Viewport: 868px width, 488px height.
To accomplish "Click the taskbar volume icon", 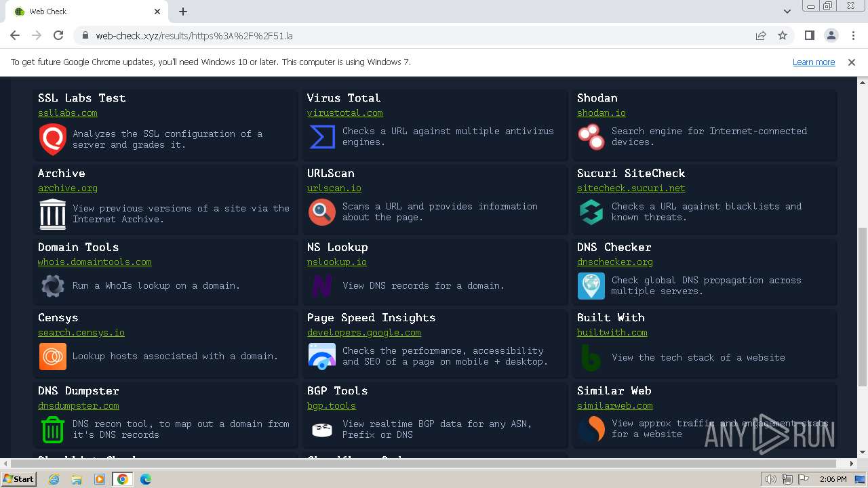I will point(771,479).
